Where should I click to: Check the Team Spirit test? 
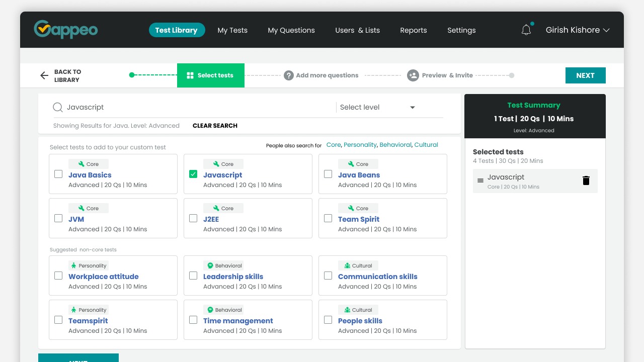coord(328,218)
